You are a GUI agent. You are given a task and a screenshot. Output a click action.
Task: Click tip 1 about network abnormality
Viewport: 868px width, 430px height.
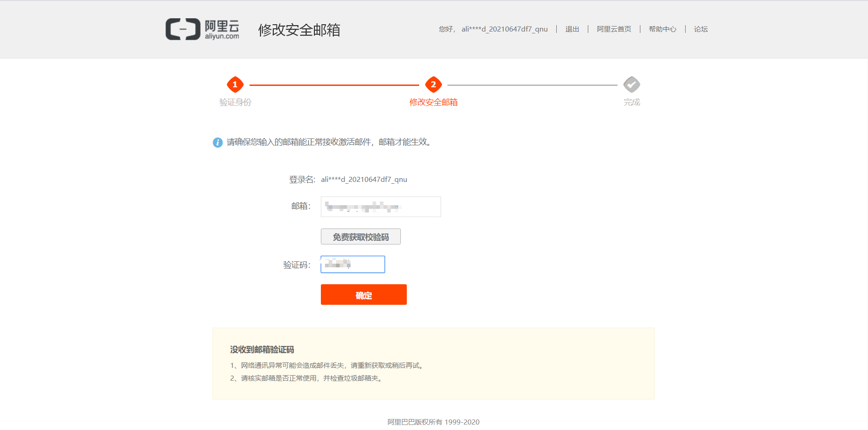pyautogui.click(x=328, y=366)
